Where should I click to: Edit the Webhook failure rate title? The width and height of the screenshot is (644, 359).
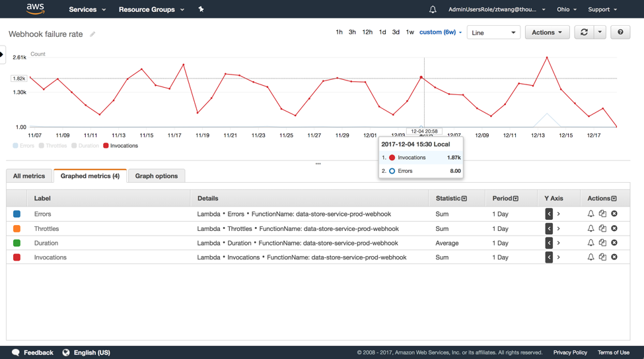point(92,34)
